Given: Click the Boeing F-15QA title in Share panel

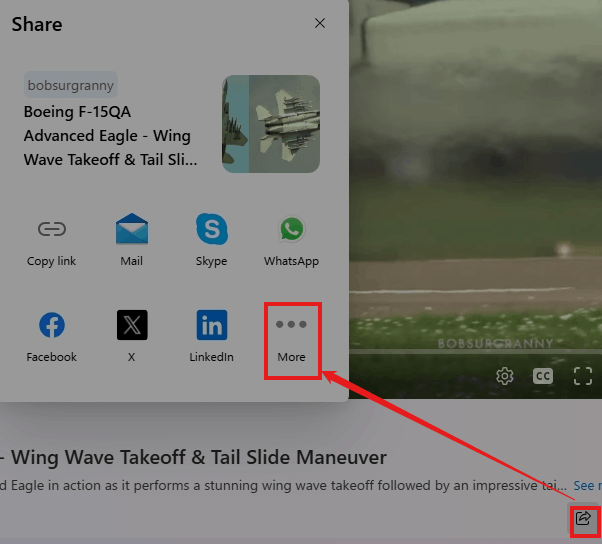Looking at the screenshot, I should [111, 136].
